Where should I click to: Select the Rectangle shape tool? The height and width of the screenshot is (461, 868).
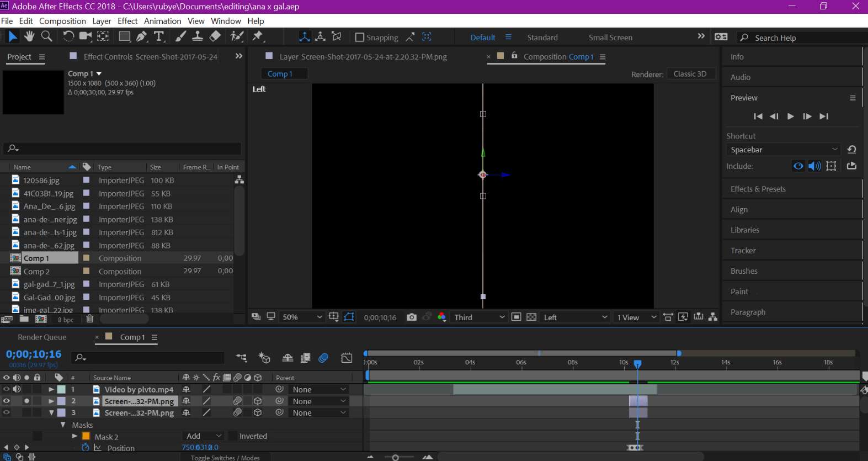(x=125, y=36)
